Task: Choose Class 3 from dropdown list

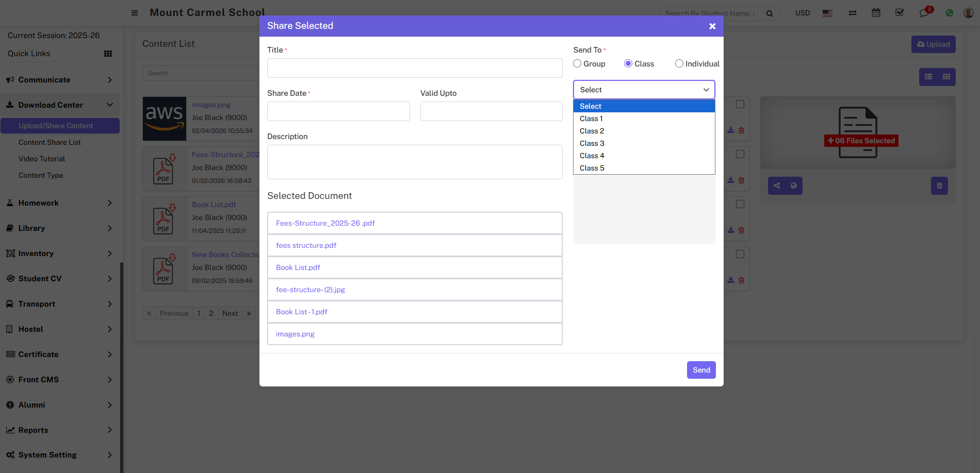Action: coord(592,143)
